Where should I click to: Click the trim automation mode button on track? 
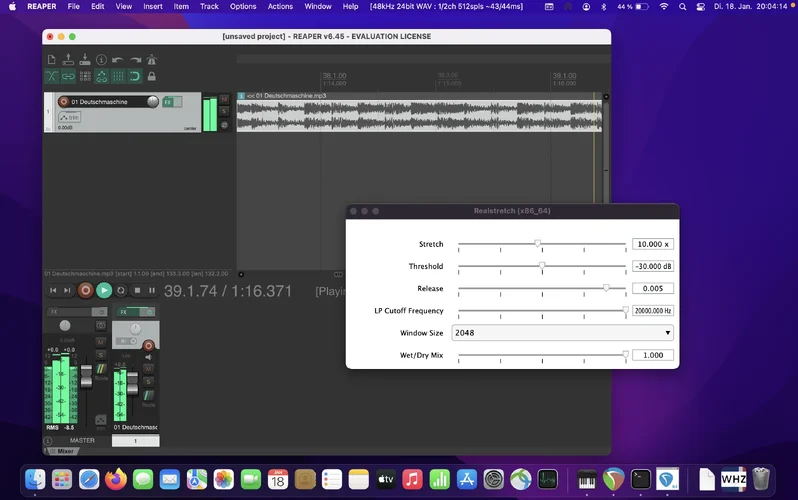pyautogui.click(x=69, y=117)
